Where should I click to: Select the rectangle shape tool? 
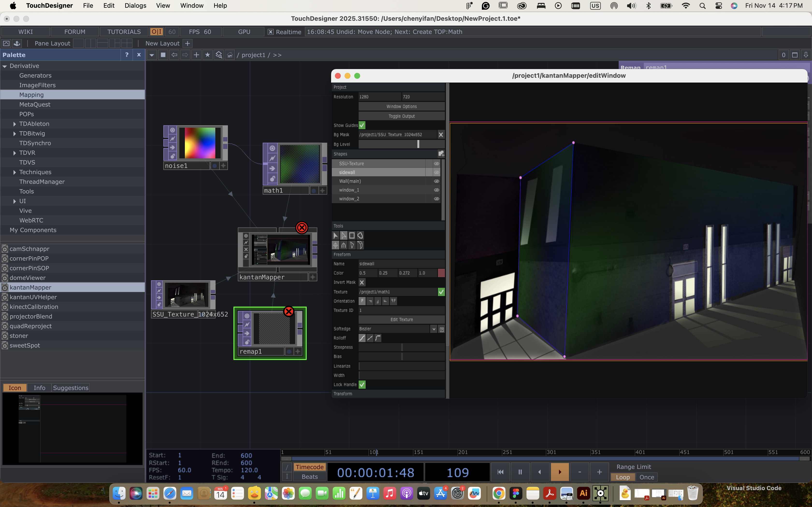tap(352, 235)
